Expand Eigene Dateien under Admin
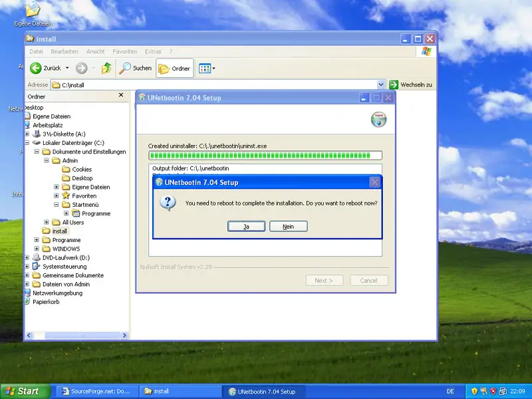 point(57,187)
